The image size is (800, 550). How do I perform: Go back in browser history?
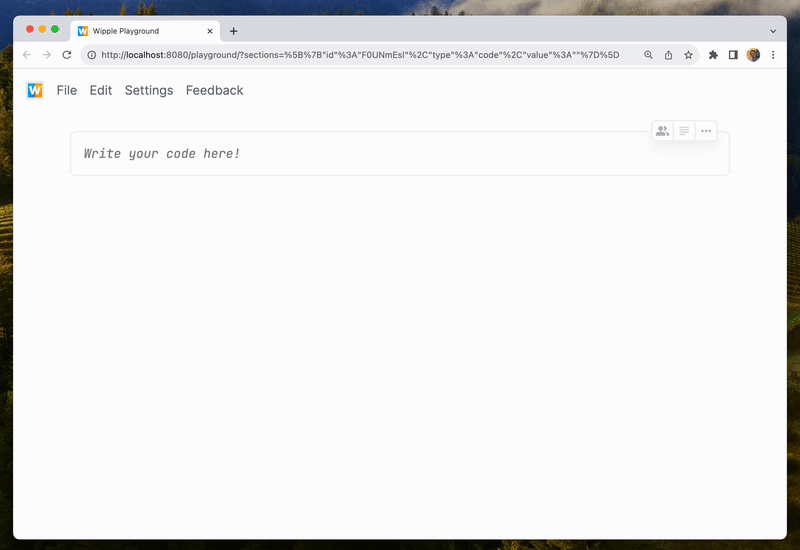[27, 55]
